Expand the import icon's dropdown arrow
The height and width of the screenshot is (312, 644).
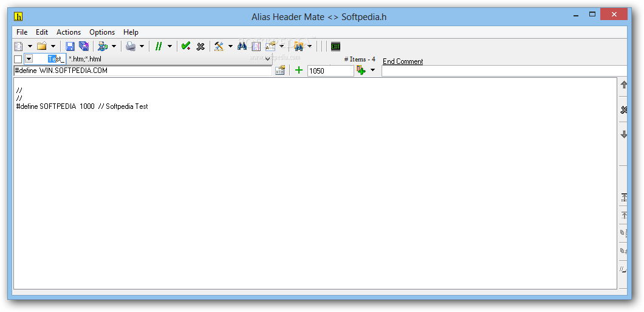point(114,46)
